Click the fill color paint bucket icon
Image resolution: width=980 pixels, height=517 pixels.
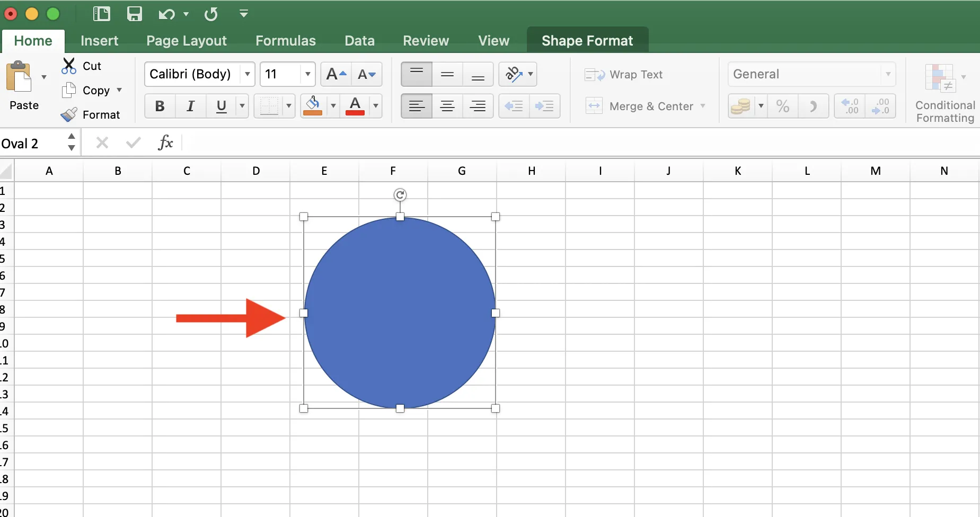coord(313,106)
